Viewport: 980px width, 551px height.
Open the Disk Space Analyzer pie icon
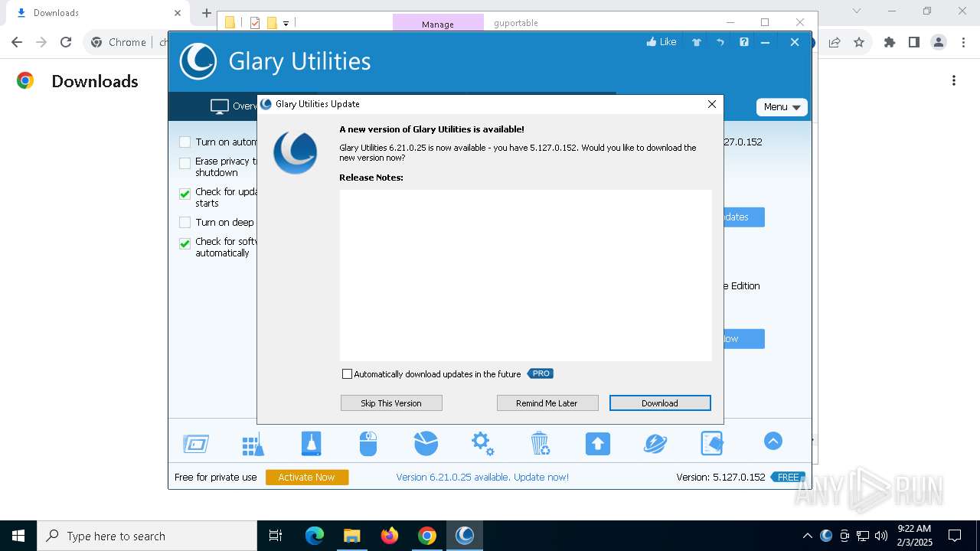(426, 443)
